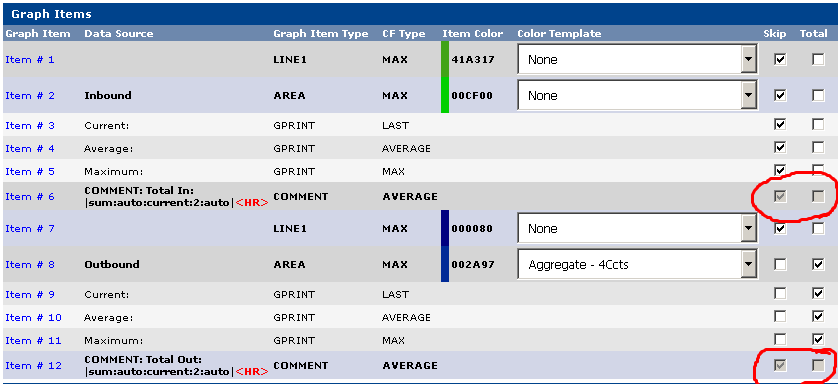
Task: Open Item # 12 link
Action: click(33, 365)
